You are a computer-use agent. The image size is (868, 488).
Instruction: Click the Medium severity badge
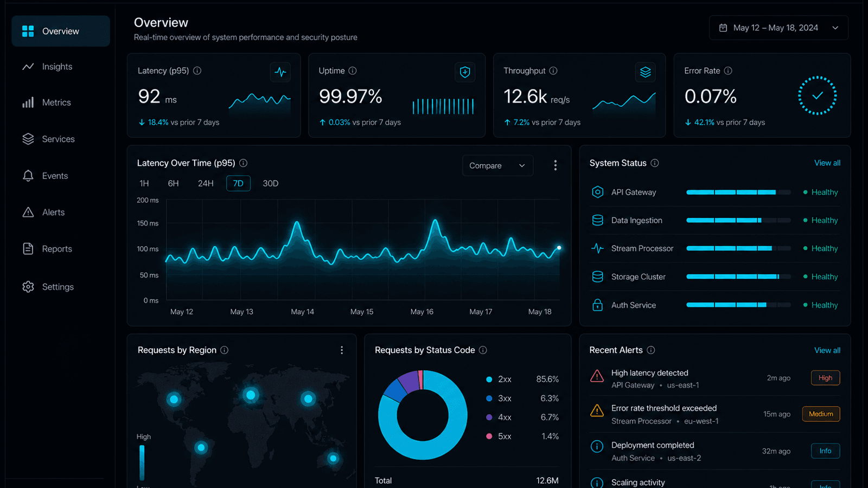click(x=821, y=414)
